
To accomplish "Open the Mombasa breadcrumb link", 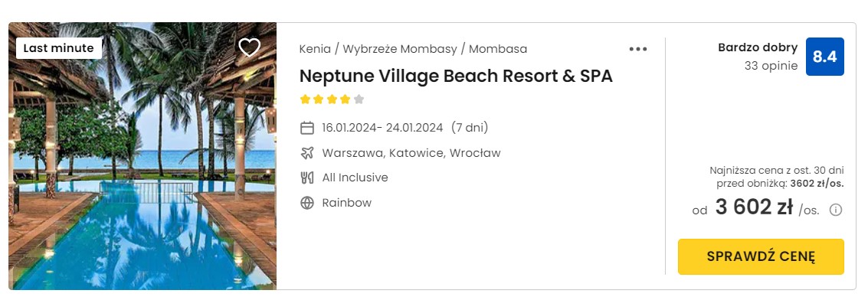I will (498, 49).
